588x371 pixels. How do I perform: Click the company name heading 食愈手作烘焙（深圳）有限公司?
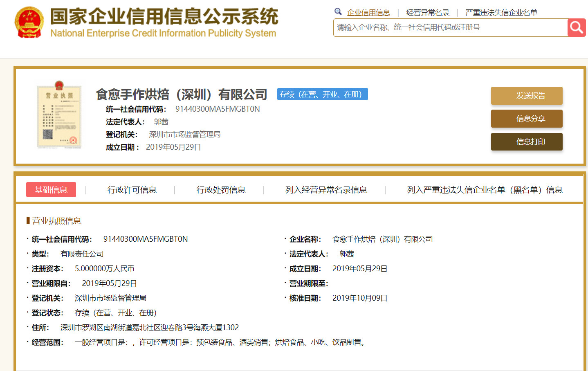coord(182,94)
